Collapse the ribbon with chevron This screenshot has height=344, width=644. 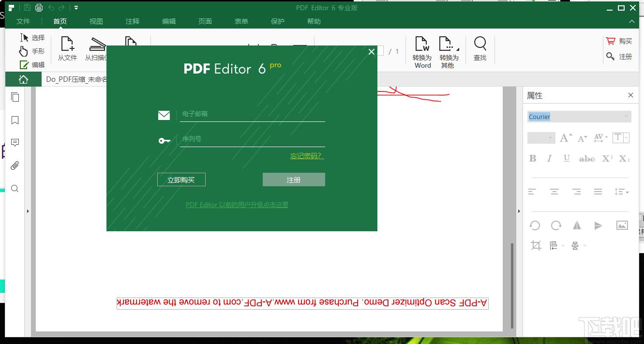[x=632, y=21]
